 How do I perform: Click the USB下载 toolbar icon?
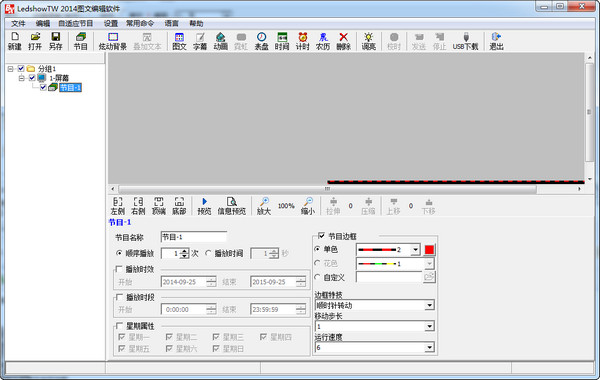466,41
